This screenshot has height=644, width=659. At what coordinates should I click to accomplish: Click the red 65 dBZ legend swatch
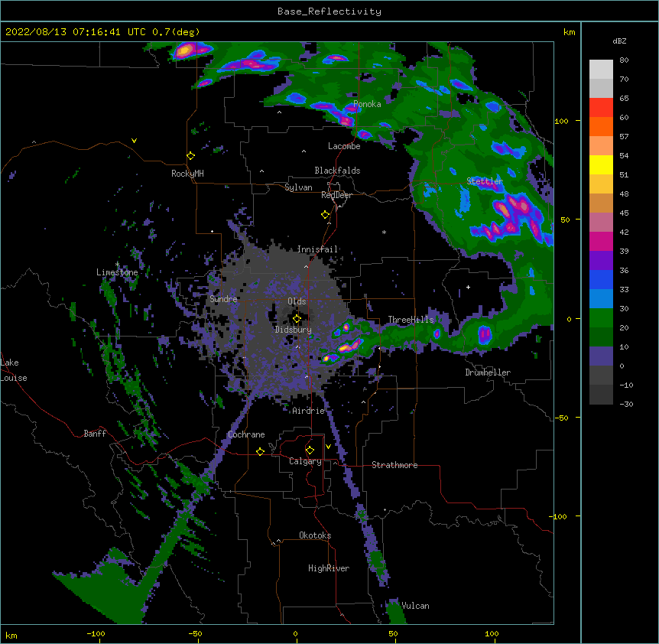coord(601,107)
